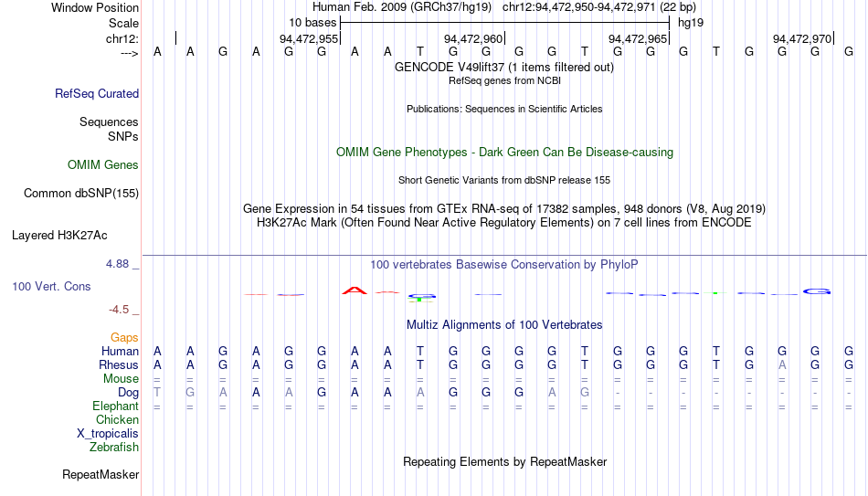Open the OMIM Genes track label
The width and height of the screenshot is (868, 496).
[103, 165]
